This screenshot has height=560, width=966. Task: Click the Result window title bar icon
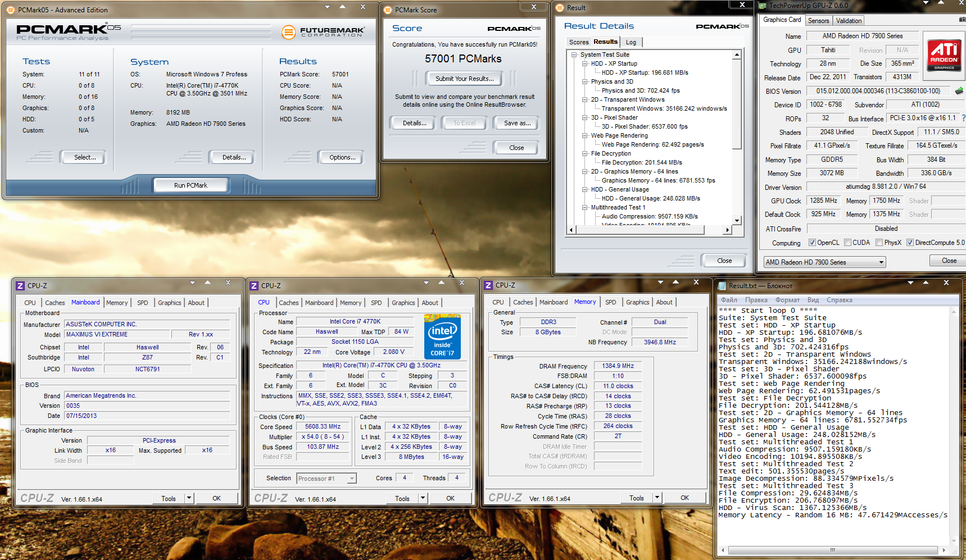560,7
